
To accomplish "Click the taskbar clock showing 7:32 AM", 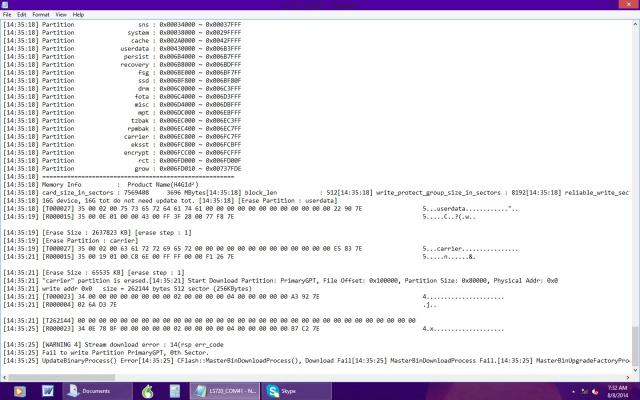I will coord(613,390).
